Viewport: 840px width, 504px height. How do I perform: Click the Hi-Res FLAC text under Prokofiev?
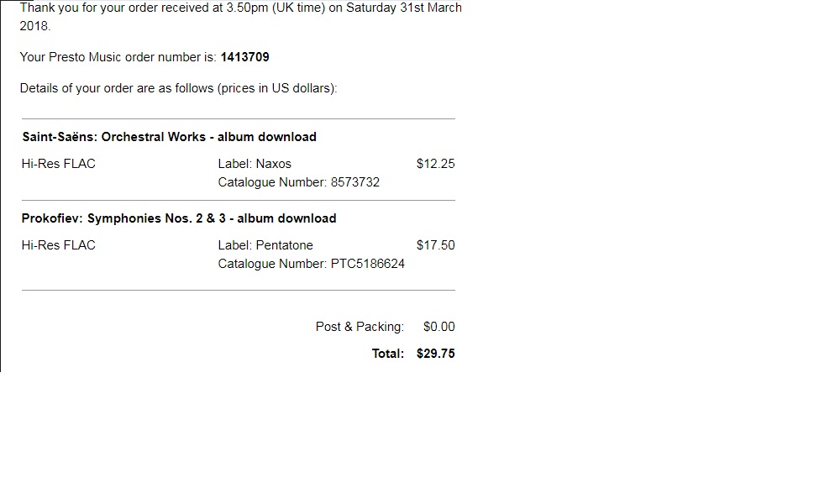(59, 245)
